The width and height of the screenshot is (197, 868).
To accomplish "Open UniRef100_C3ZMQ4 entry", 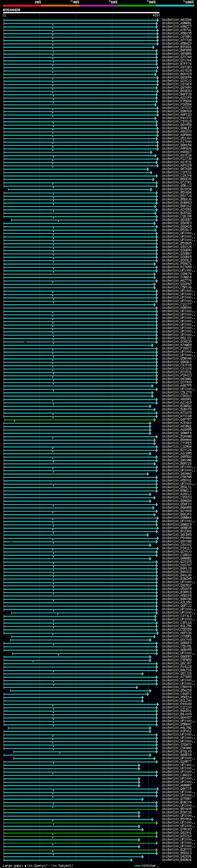I will click(177, 447).
